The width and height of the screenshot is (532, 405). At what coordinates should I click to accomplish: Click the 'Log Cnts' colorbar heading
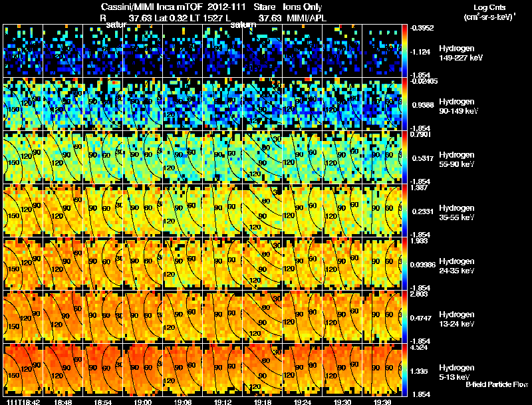[x=489, y=7]
